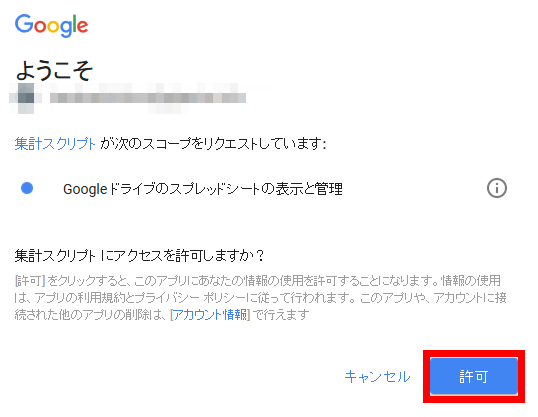This screenshot has width=538, height=417.
Task: Click the blurred account email address
Action: point(148,98)
